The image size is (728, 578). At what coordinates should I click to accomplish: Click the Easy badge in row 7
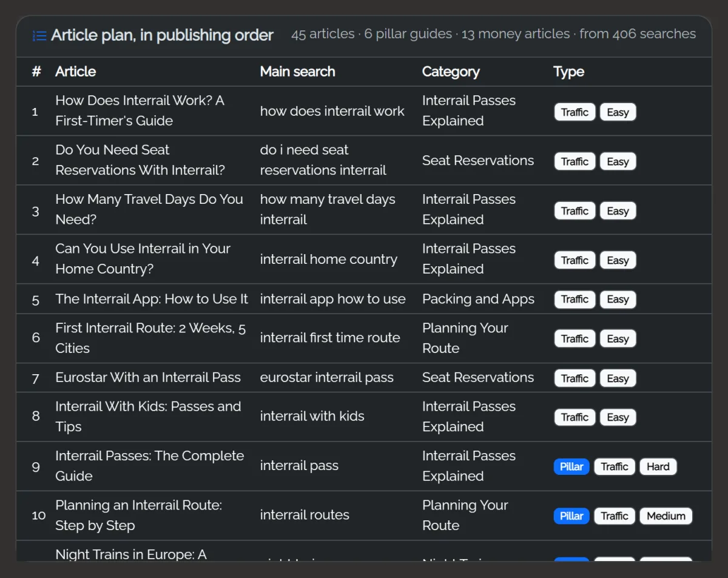click(618, 378)
